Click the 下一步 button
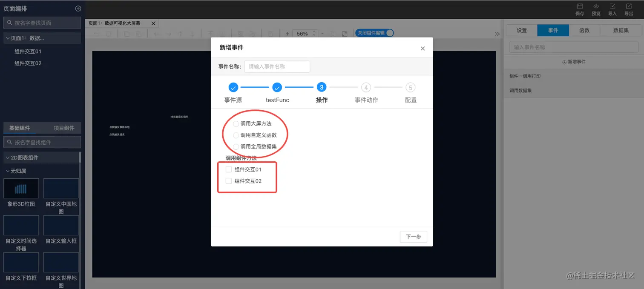 pyautogui.click(x=413, y=237)
